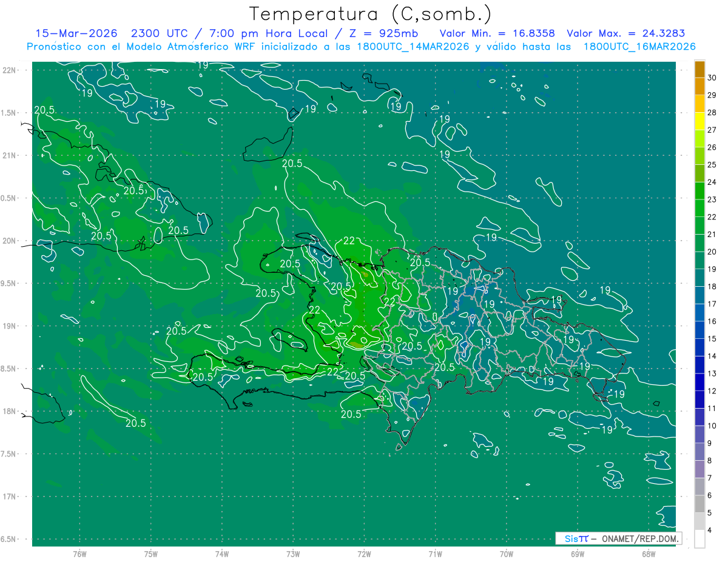Click the colorbar label 17
The height and width of the screenshot is (562, 728).
tap(712, 304)
